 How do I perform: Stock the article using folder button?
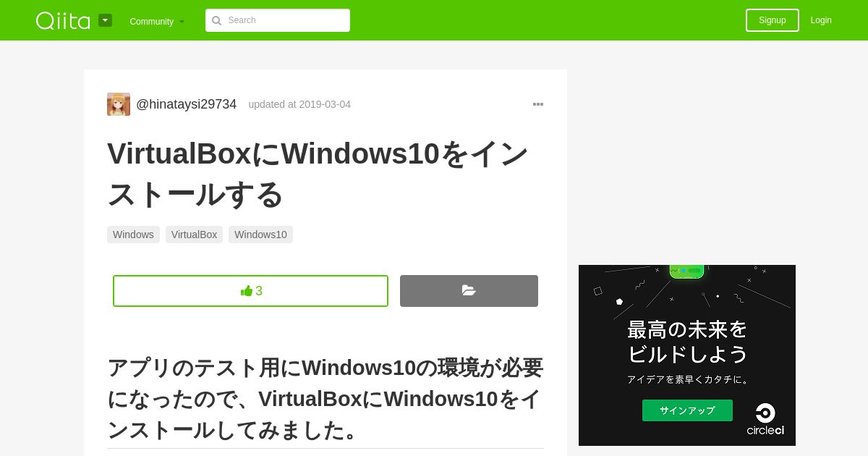(469, 291)
